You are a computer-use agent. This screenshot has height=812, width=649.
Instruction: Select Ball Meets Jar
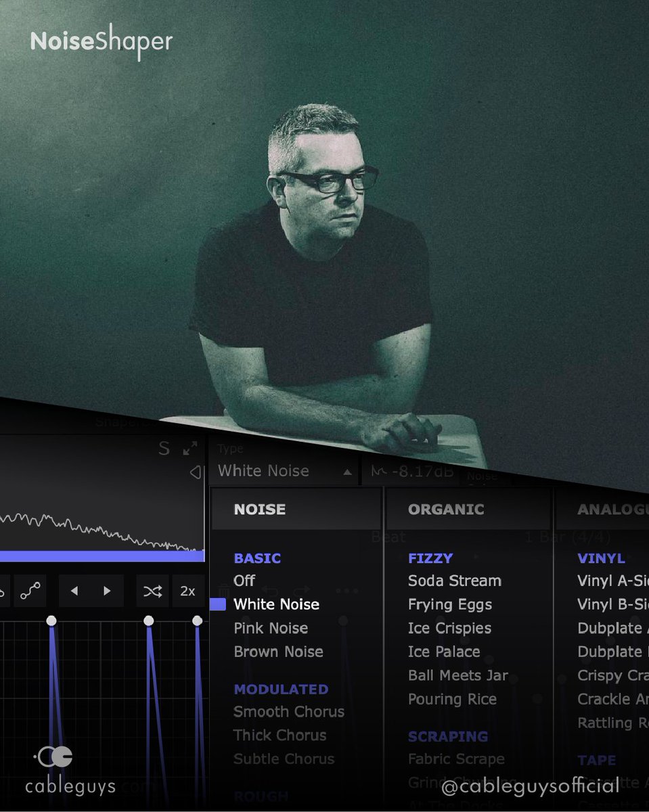click(458, 675)
